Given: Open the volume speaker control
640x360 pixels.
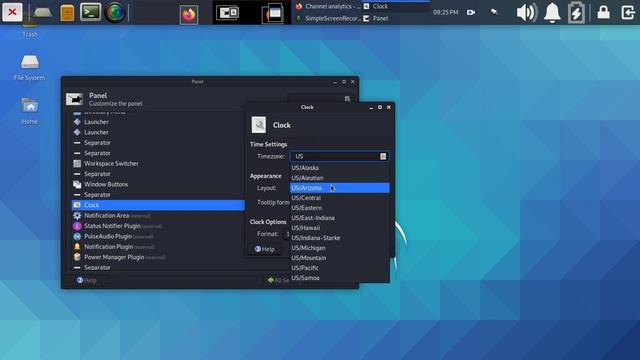Looking at the screenshot, I should [527, 13].
